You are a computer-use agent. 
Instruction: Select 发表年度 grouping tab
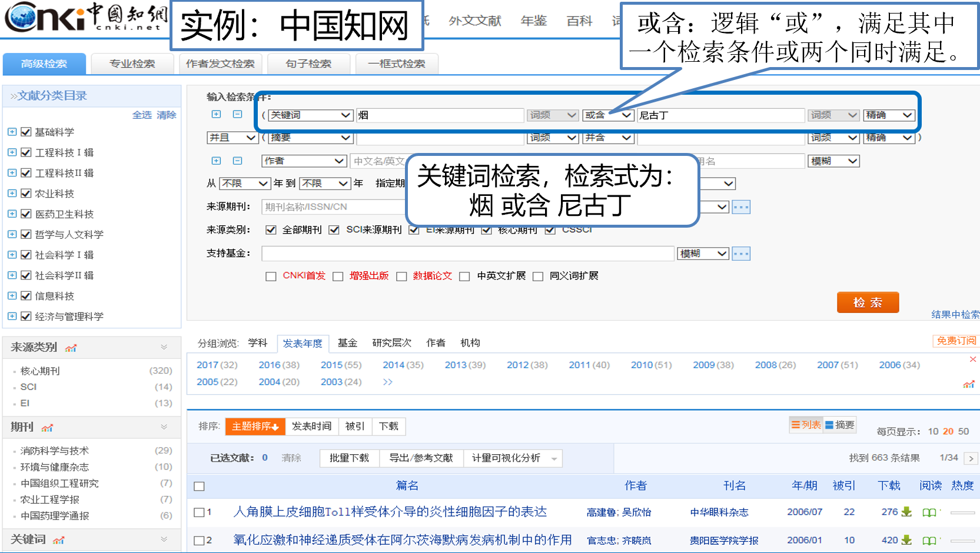pyautogui.click(x=303, y=343)
